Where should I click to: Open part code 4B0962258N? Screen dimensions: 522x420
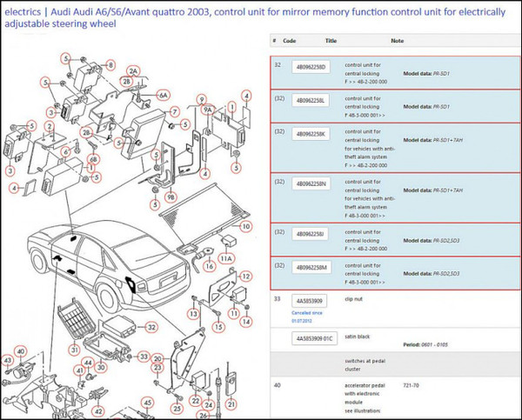click(x=311, y=183)
